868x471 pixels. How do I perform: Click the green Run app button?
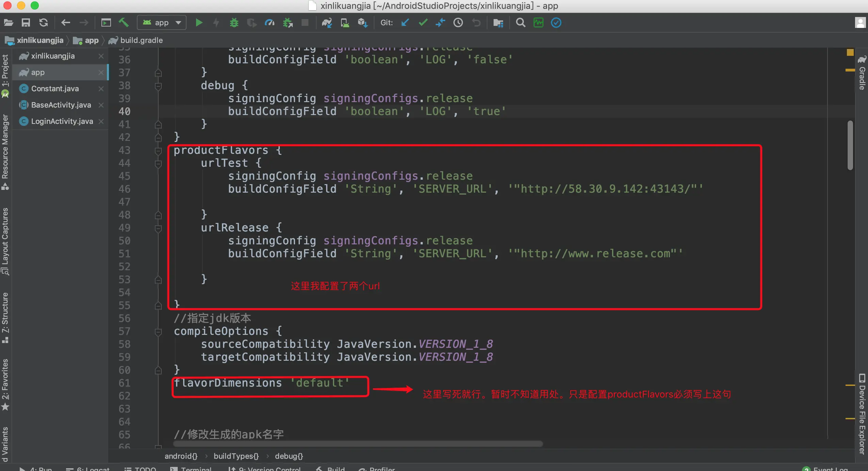[x=199, y=23]
